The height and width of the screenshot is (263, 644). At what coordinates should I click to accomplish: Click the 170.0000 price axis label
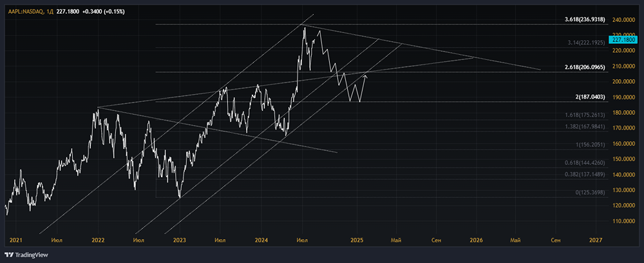pos(623,128)
